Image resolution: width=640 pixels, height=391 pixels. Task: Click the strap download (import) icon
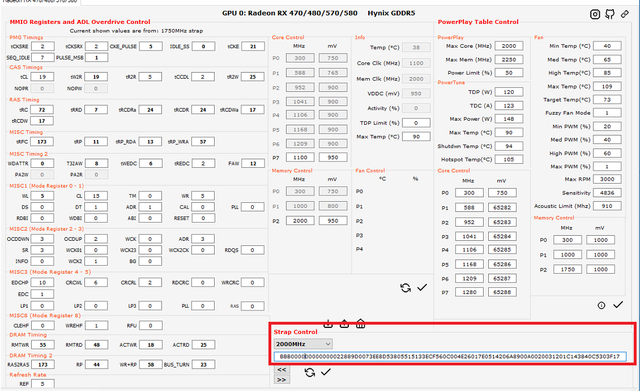(328, 324)
